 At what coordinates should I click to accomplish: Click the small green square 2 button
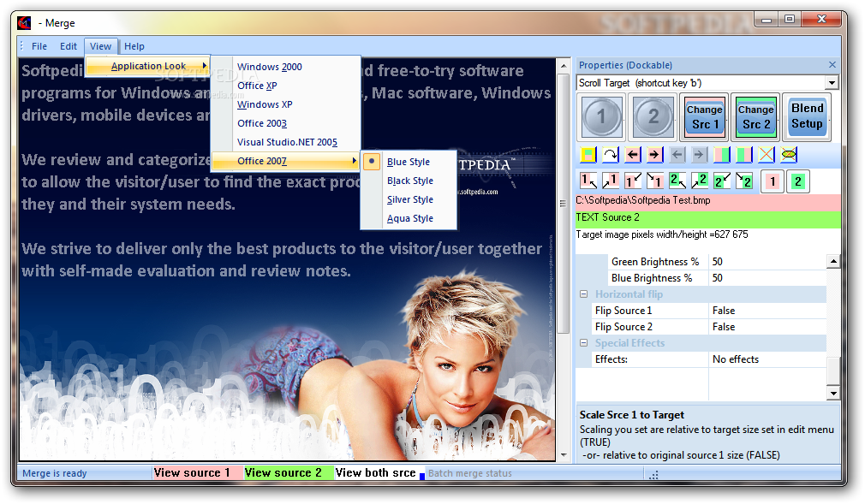coord(797,181)
